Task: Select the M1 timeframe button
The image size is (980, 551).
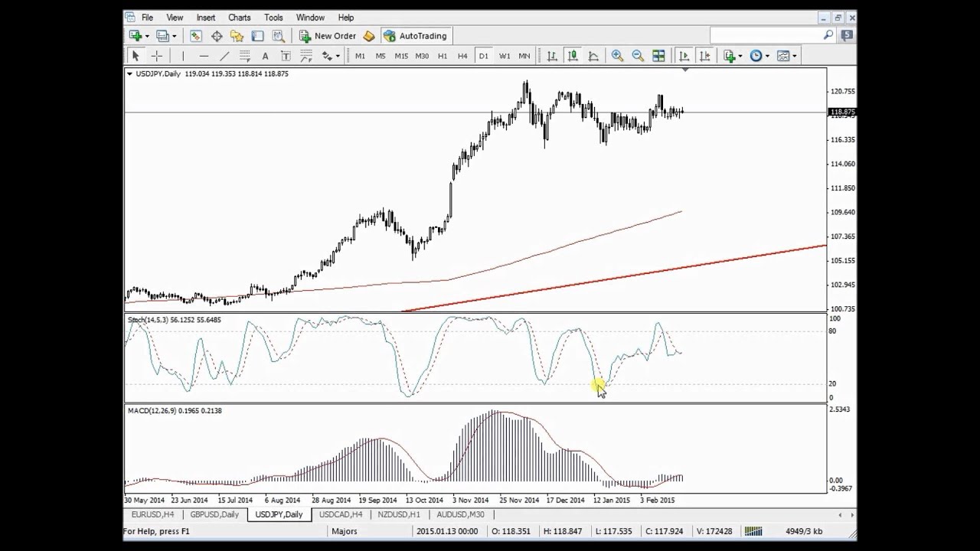Action: pyautogui.click(x=360, y=56)
